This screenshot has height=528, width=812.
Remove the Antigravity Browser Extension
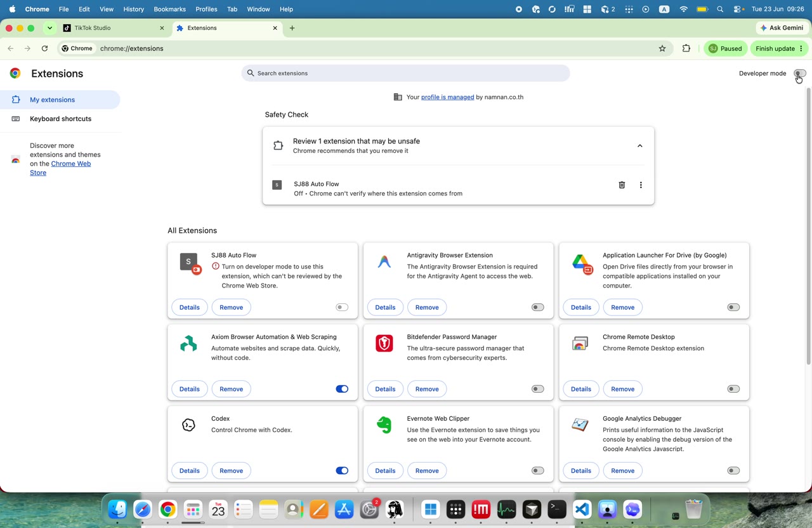(x=427, y=307)
